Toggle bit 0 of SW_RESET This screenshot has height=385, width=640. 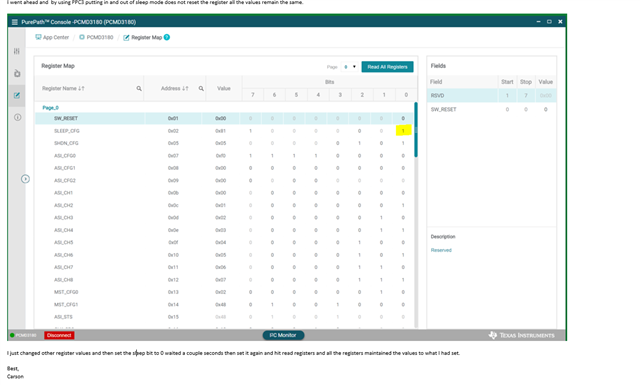(x=403, y=118)
